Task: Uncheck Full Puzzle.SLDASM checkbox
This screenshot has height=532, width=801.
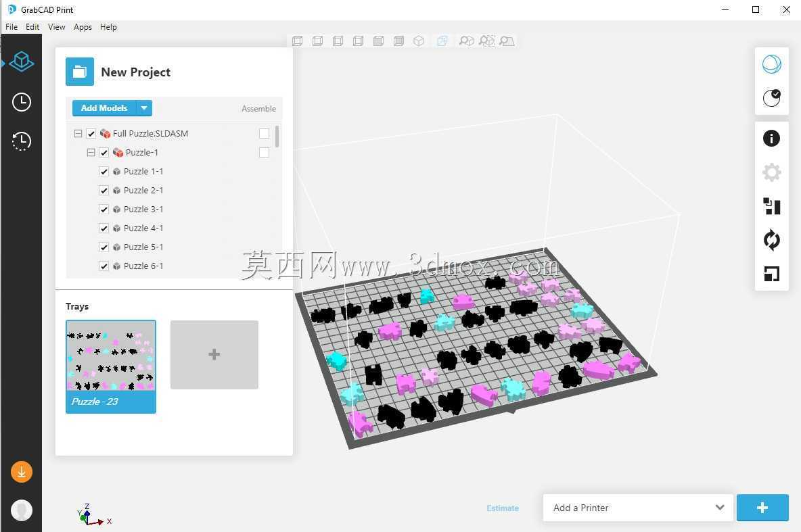Action: [x=91, y=134]
